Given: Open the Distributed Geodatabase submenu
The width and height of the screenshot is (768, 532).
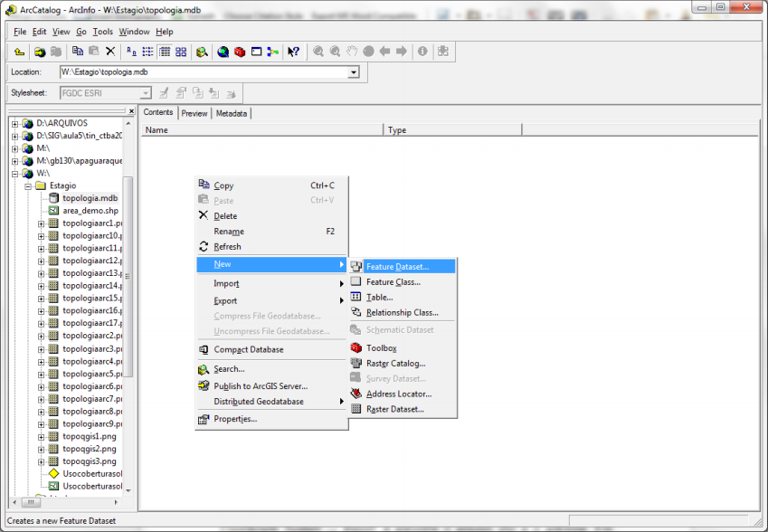Looking at the screenshot, I should pos(272,402).
